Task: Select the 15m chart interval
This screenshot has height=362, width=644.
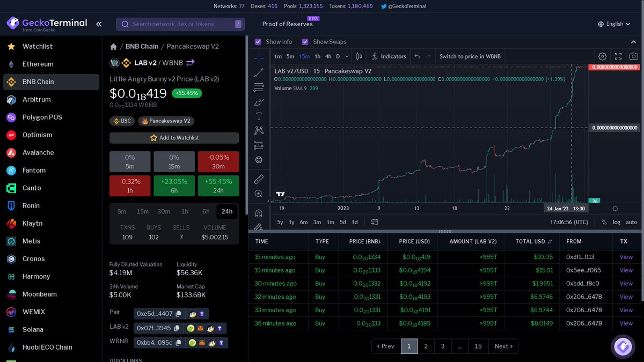Action: [304, 56]
